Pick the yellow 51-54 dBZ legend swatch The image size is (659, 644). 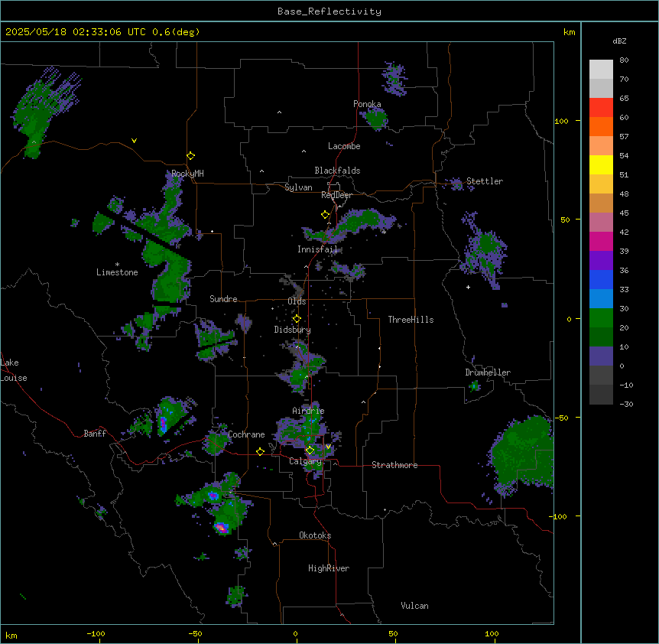tap(601, 164)
